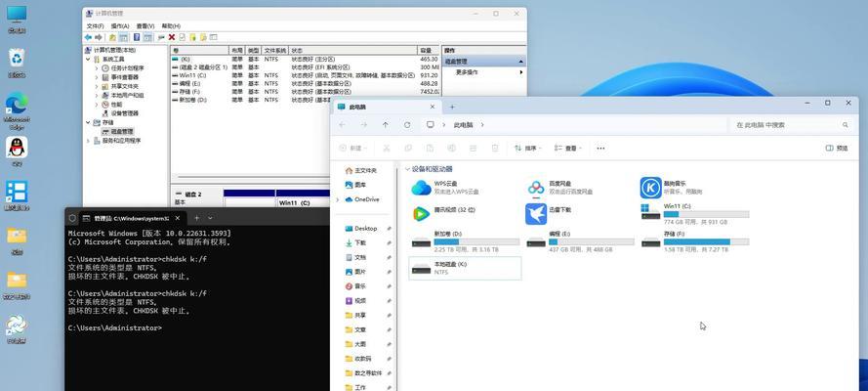Click the red X delete icon in Computer Management
The height and width of the screenshot is (391, 868).
(172, 37)
